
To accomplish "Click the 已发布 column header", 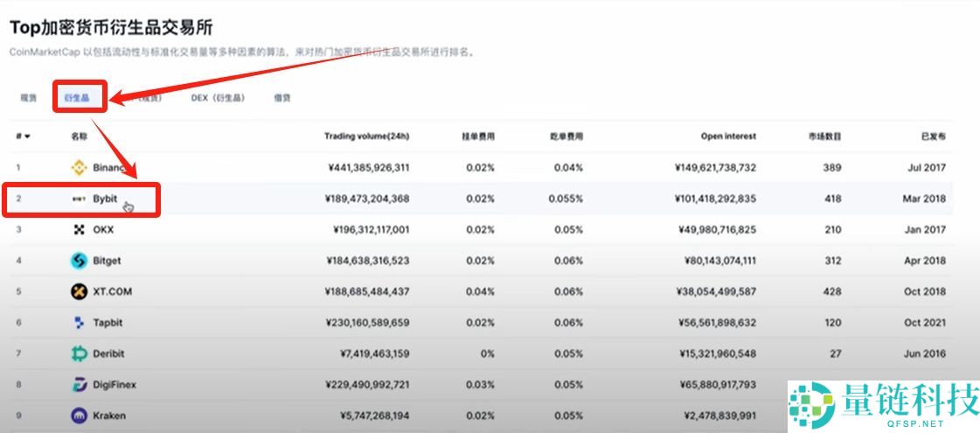I will (933, 136).
